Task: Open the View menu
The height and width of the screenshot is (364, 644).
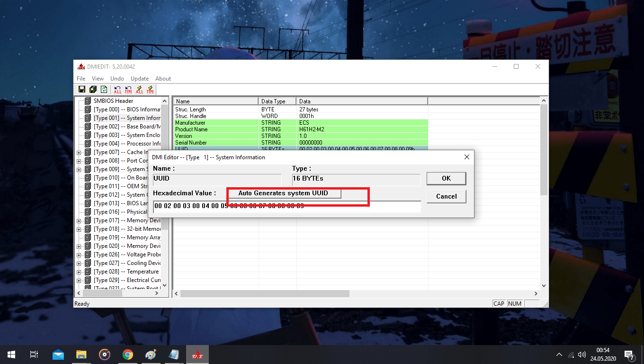Action: [98, 79]
